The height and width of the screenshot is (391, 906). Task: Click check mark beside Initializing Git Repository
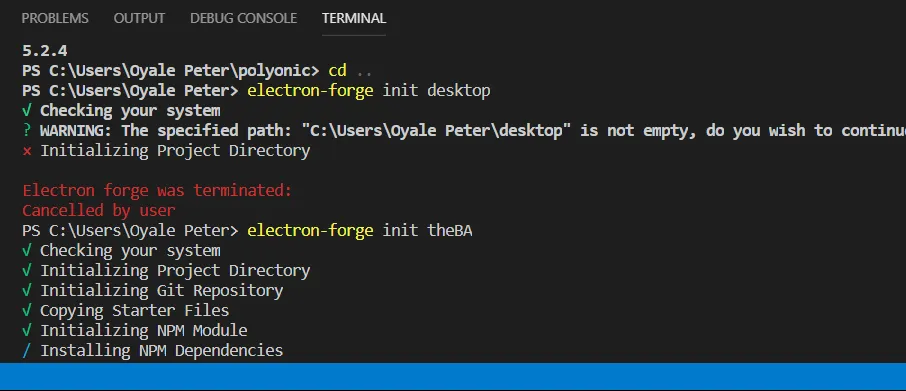[27, 290]
